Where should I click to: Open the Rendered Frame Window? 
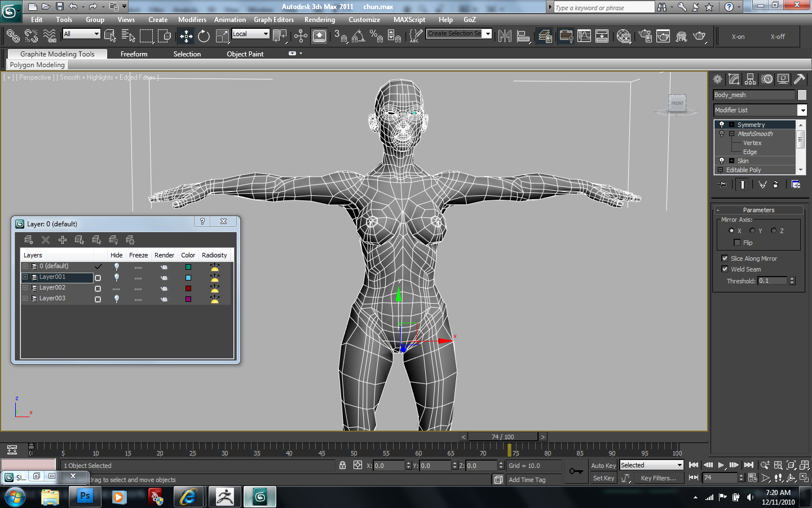point(663,36)
